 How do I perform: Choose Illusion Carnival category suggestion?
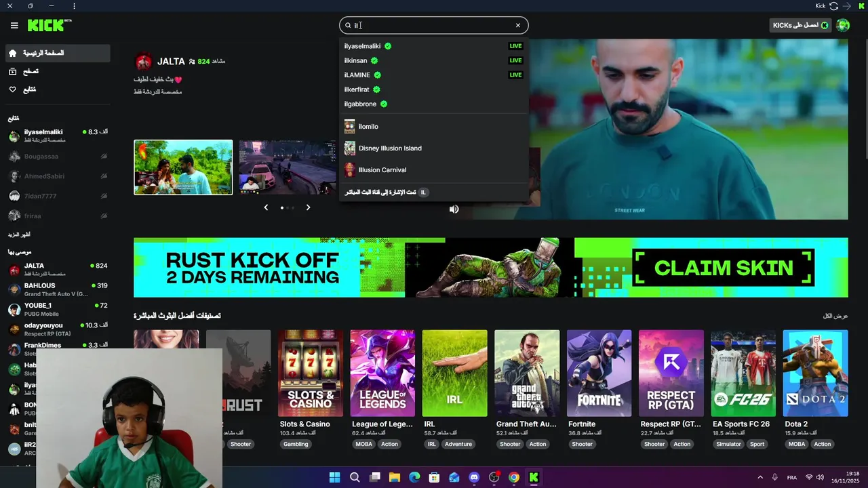pos(433,169)
